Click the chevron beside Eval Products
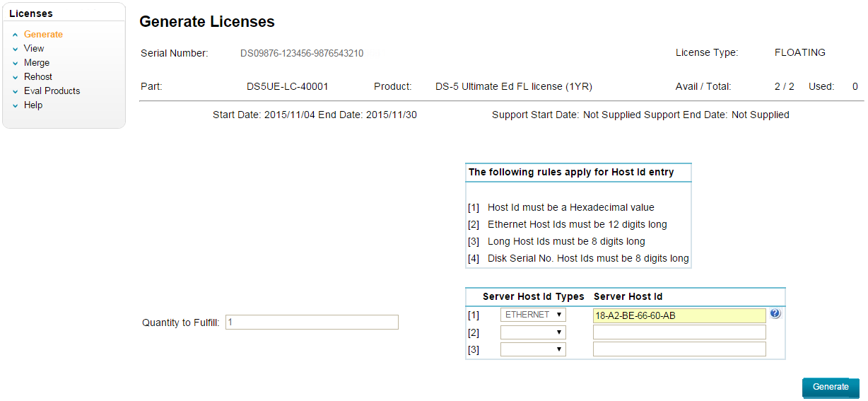The image size is (868, 401). click(x=15, y=91)
